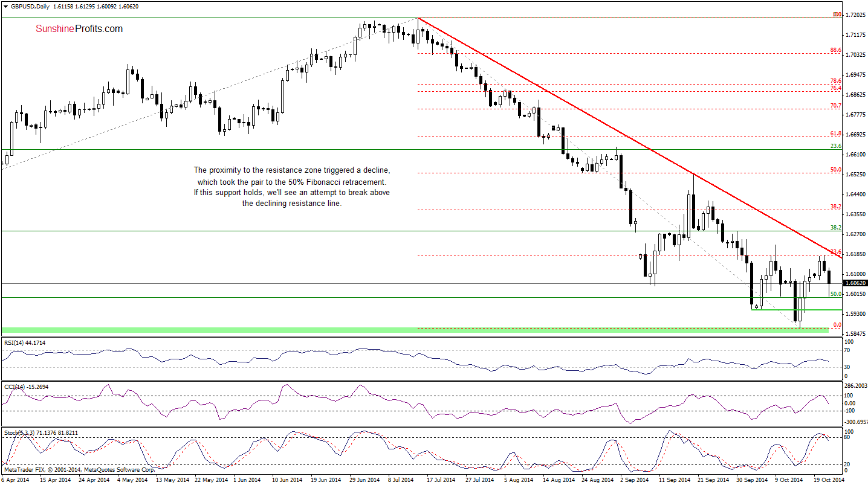The height and width of the screenshot is (485, 868).
Task: Click the 1.66100 price axis label
Action: (857, 155)
